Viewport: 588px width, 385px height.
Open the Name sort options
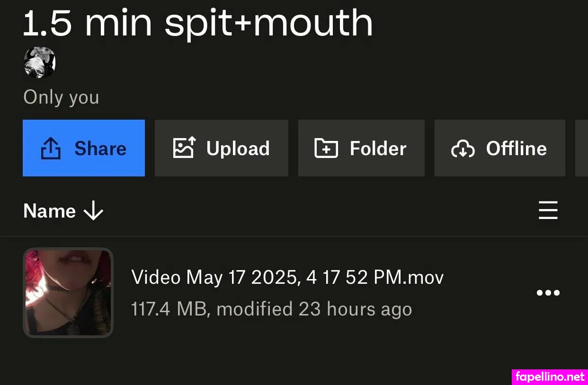click(x=50, y=211)
